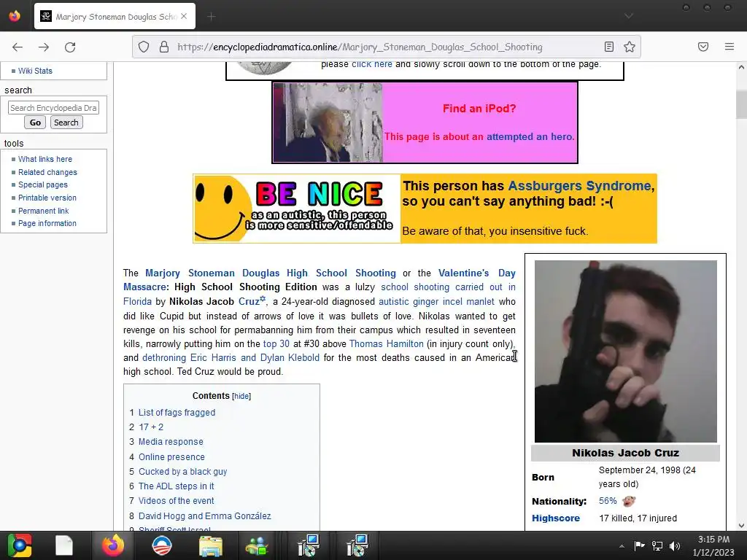Image resolution: width=747 pixels, height=560 pixels.
Task: Follow the Thomas Hamilton link
Action: [x=387, y=344]
